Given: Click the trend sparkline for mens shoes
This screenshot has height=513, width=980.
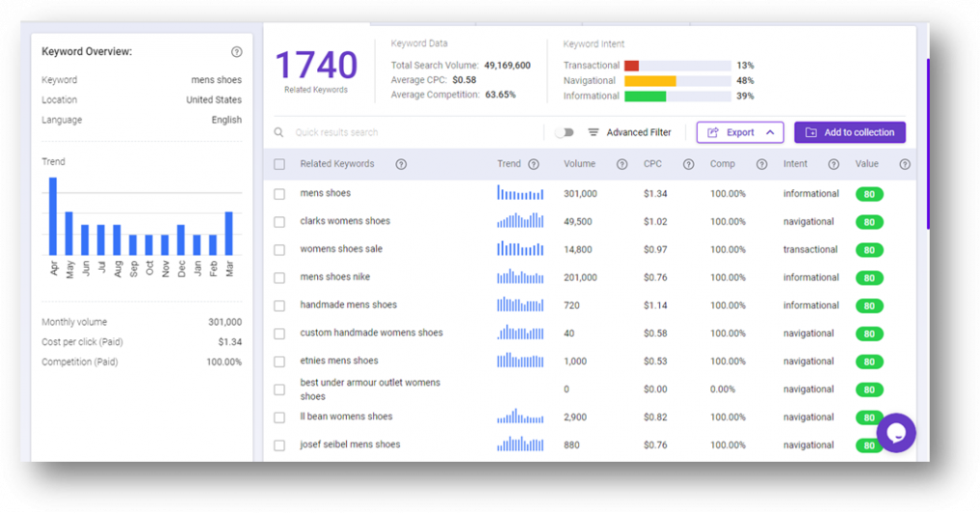Looking at the screenshot, I should (x=520, y=192).
